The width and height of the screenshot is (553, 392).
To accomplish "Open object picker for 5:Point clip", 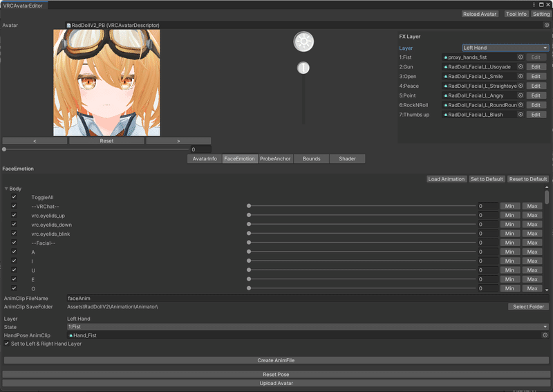I will click(521, 95).
